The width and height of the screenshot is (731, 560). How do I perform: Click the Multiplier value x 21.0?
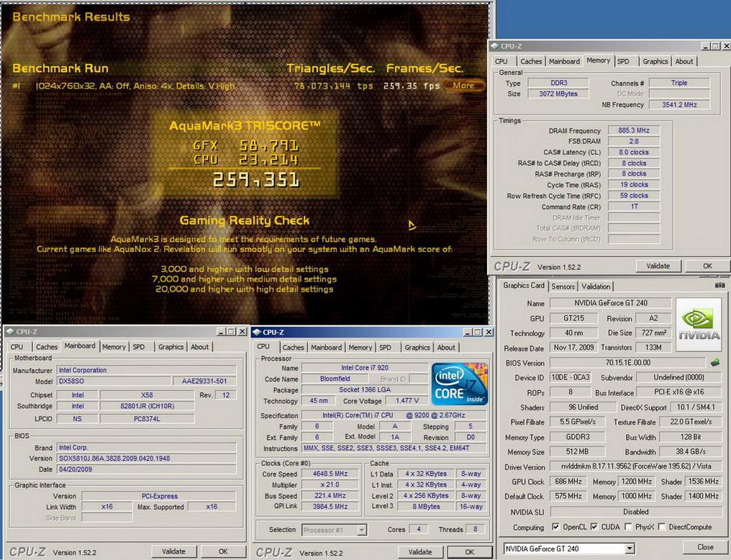(330, 484)
